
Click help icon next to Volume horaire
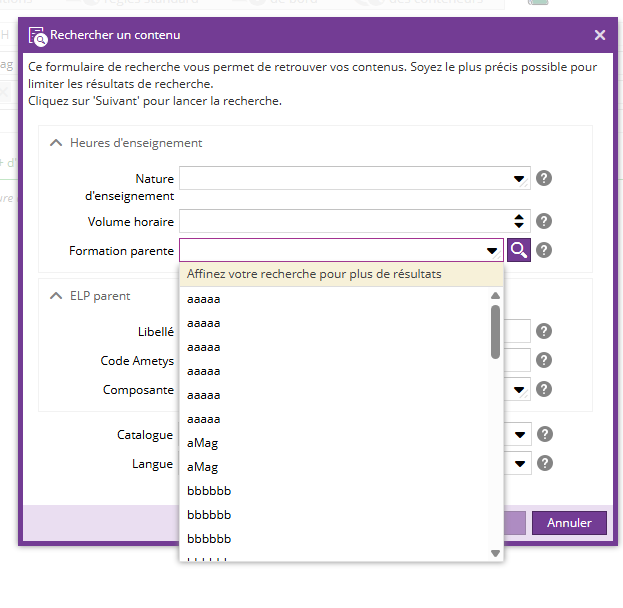click(x=544, y=221)
